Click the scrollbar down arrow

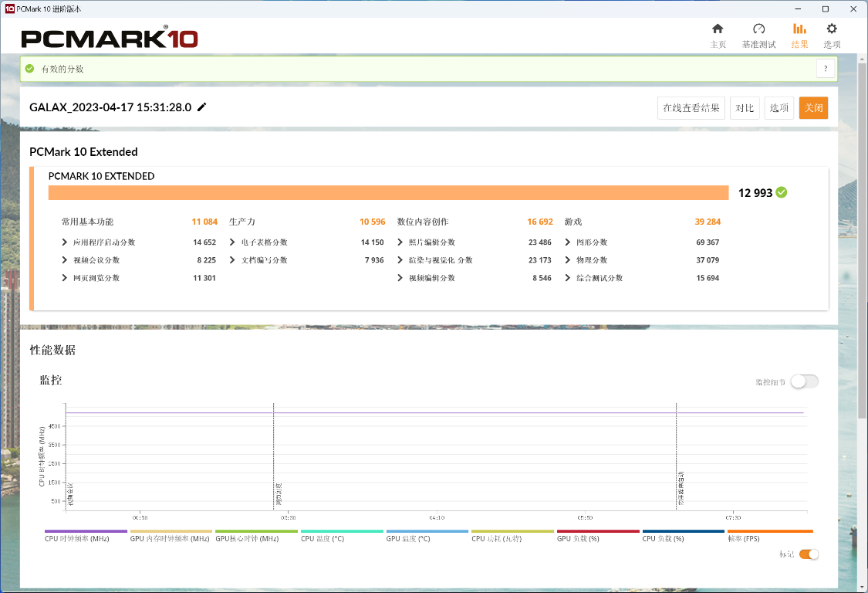[863, 586]
